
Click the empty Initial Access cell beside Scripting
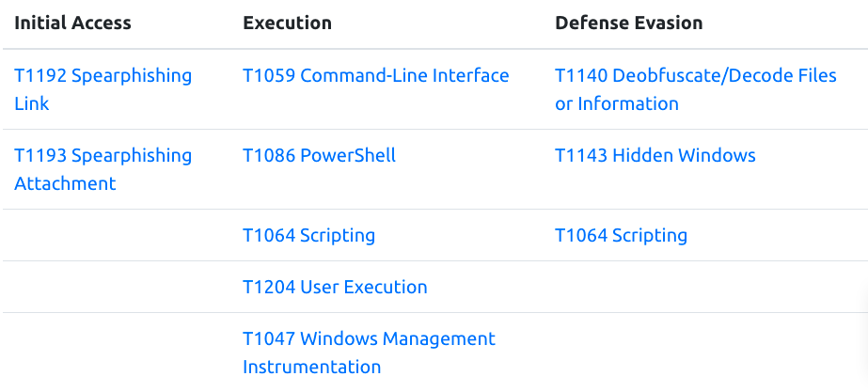click(x=115, y=236)
